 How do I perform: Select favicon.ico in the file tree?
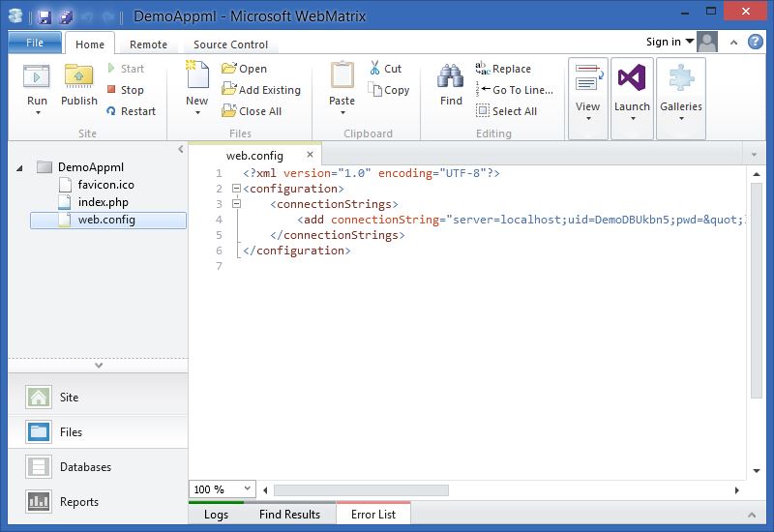pos(97,185)
